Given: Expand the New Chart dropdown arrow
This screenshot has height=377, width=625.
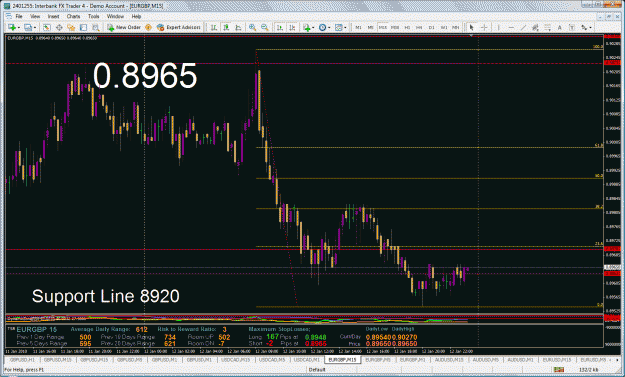Looking at the screenshot, I should point(18,27).
